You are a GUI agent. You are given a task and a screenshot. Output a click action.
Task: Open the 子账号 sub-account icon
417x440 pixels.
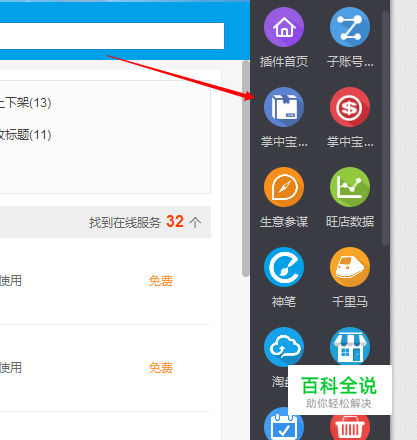click(350, 27)
